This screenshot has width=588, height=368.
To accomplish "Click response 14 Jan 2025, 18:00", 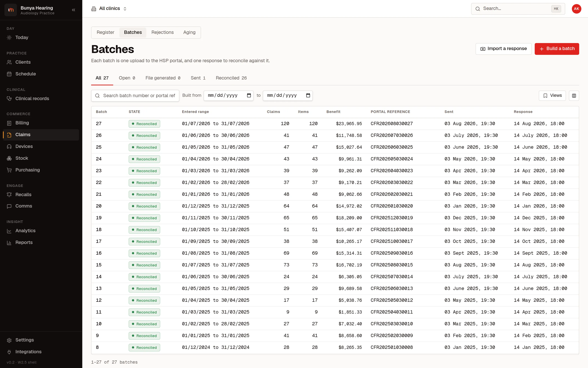I will click(x=539, y=347).
